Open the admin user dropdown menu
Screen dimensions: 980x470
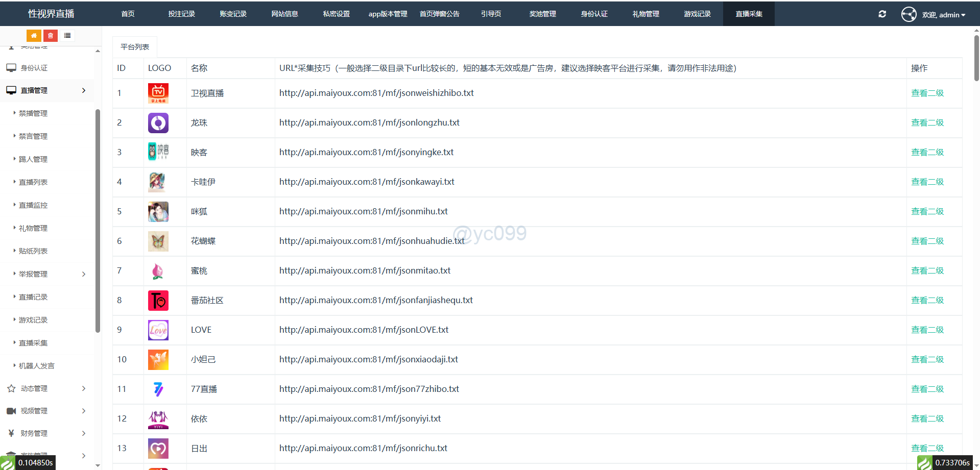click(x=944, y=15)
